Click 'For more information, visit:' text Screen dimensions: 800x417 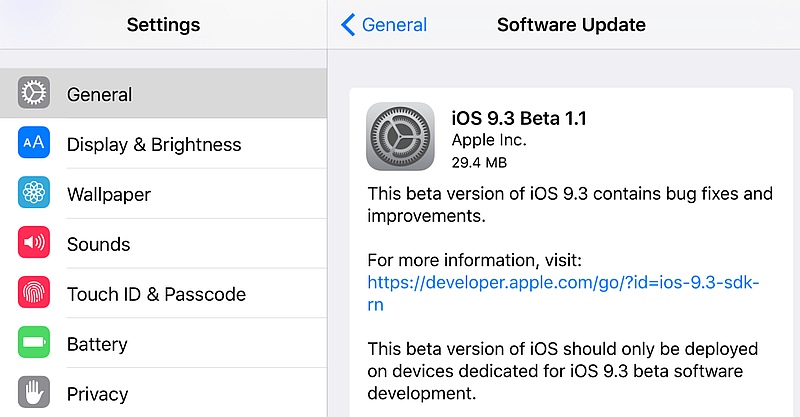[474, 260]
